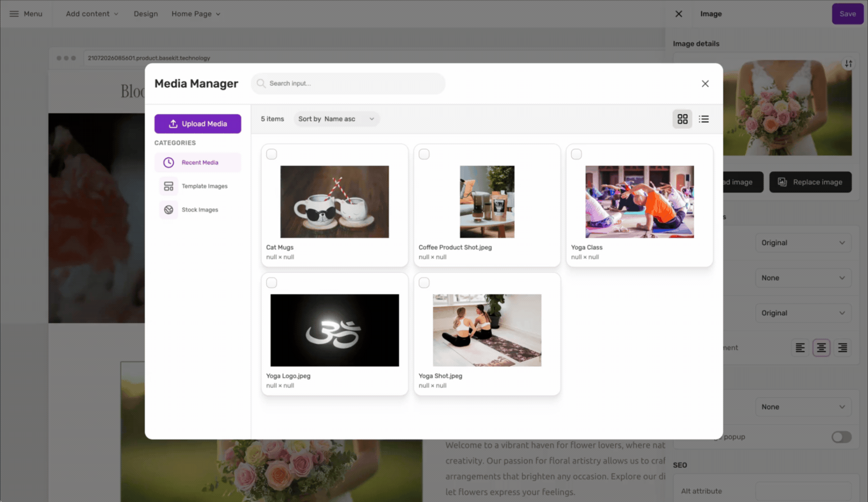Click the bouquet image preview in Image panel

[x=787, y=107]
